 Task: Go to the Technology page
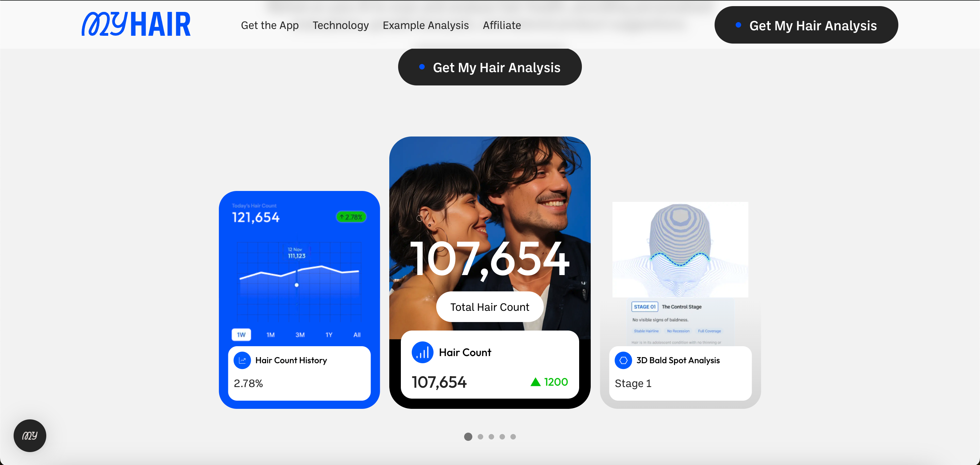tap(341, 25)
